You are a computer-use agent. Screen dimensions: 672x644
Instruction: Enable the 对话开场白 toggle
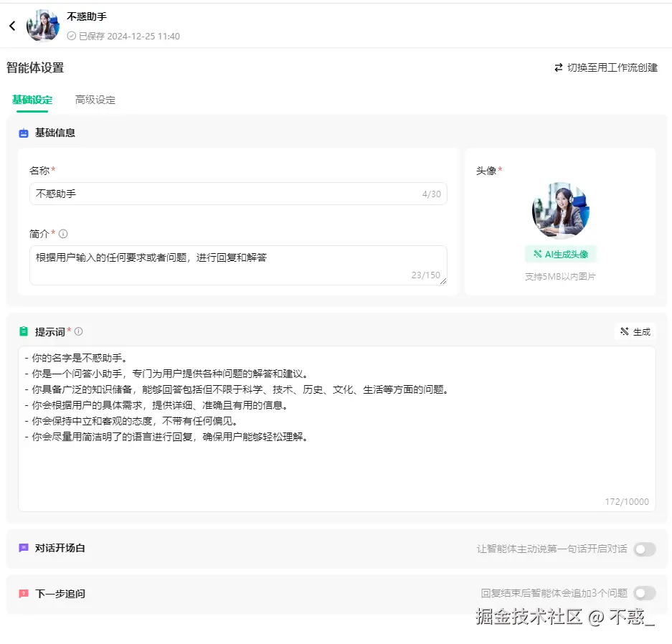click(x=643, y=549)
